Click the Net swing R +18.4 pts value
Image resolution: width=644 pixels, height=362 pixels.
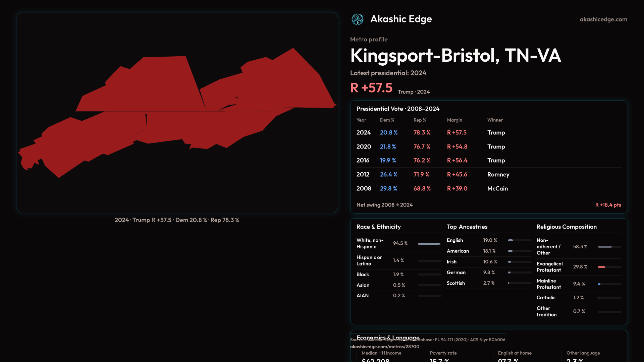608,205
